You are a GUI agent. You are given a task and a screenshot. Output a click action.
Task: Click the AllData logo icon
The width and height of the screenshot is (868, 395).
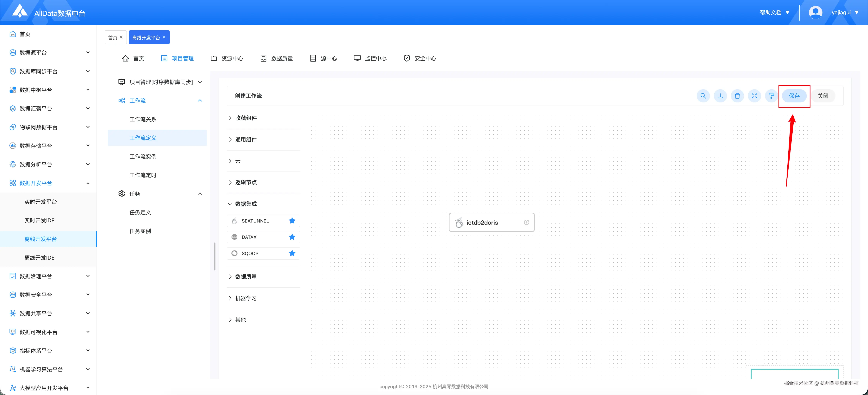tap(20, 11)
